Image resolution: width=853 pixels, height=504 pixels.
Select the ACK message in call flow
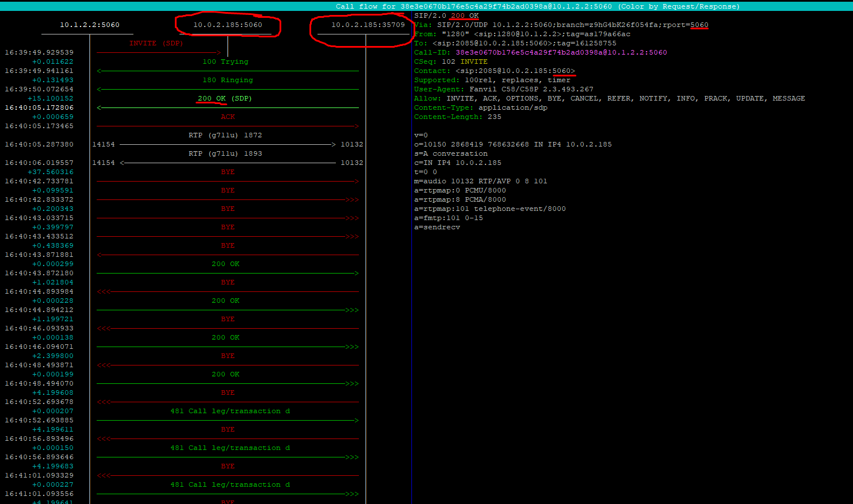click(x=228, y=117)
